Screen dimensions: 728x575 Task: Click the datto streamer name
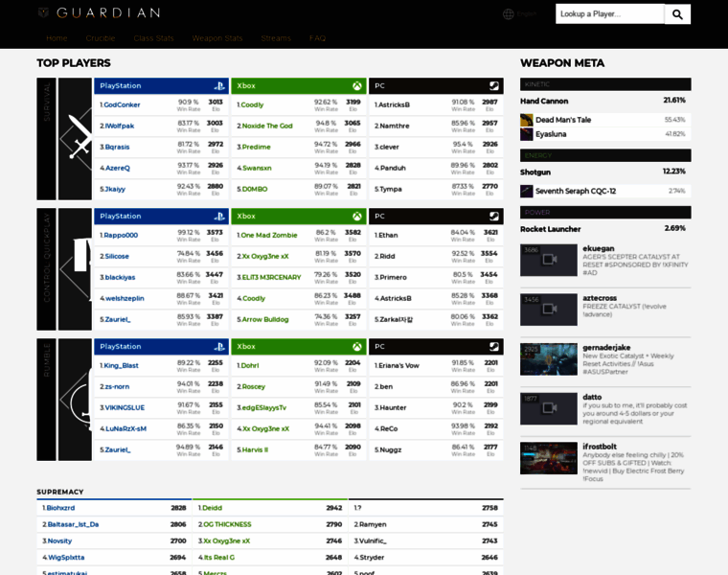click(592, 397)
